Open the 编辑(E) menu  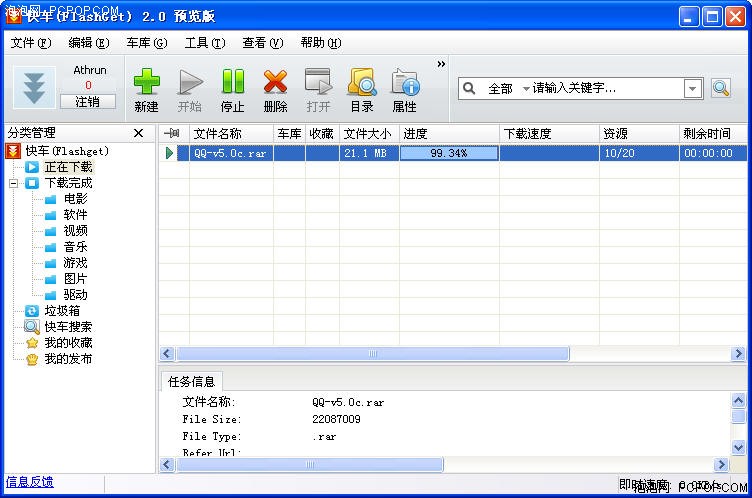[89, 43]
